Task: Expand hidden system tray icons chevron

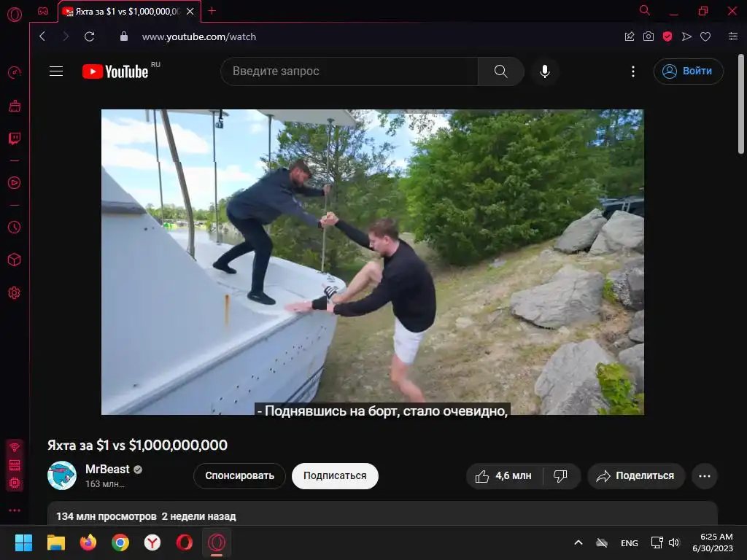Action: tap(578, 542)
